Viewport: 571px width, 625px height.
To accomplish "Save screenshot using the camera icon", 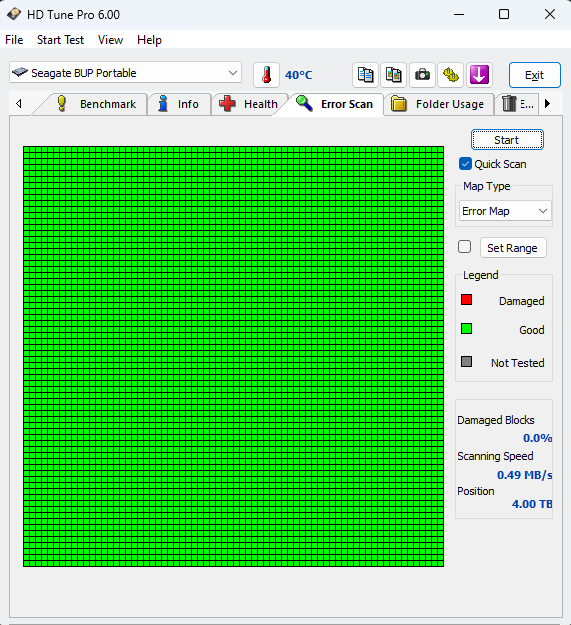I will [x=422, y=75].
